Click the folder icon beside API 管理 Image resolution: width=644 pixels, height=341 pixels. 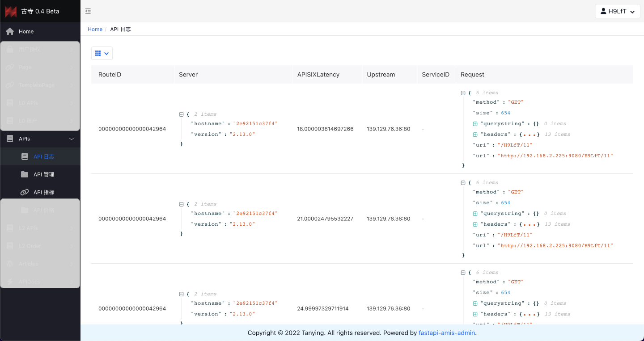click(x=25, y=174)
